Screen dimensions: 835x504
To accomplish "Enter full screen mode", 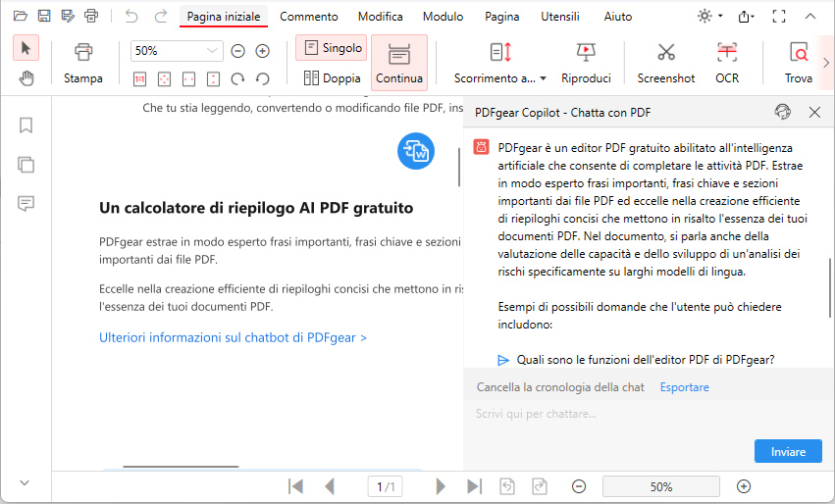I will tap(778, 17).
